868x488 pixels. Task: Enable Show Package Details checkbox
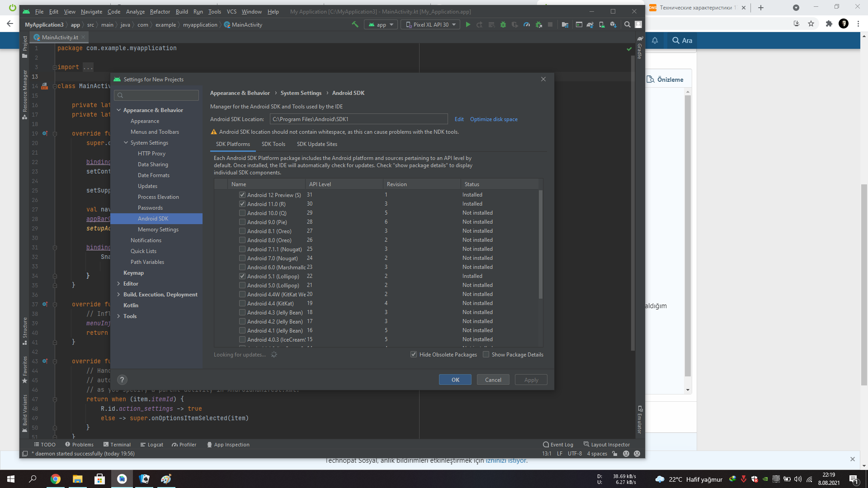(486, 354)
